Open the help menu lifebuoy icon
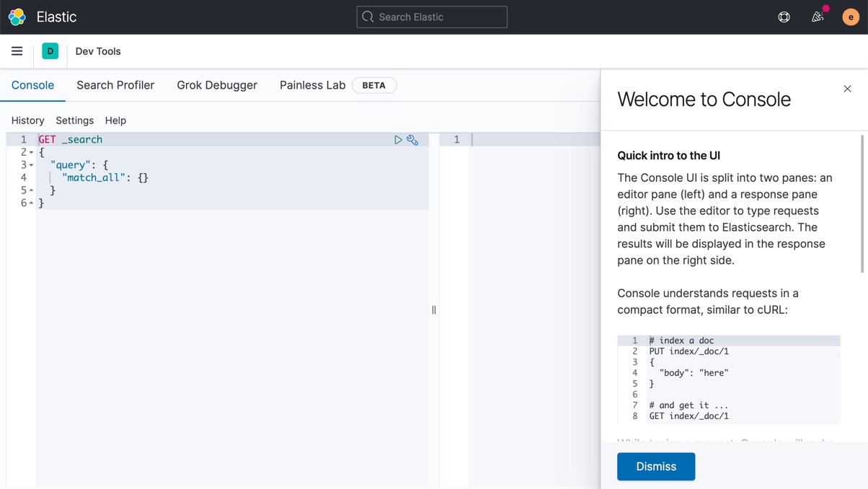The height and width of the screenshot is (489, 868). [x=784, y=17]
